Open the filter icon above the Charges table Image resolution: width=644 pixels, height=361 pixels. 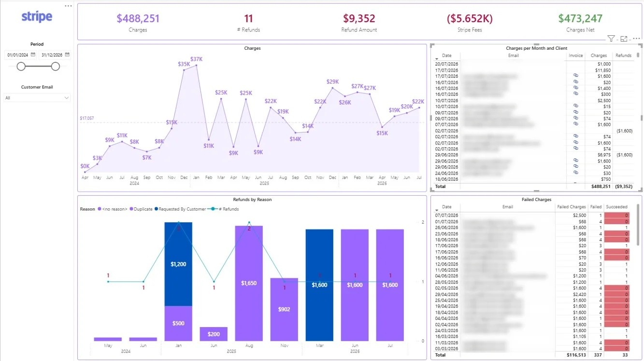(611, 39)
